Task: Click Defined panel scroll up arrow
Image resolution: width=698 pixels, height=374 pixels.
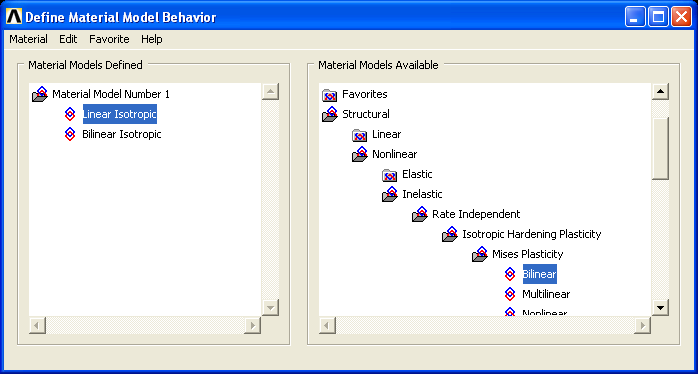Action: 270,92
